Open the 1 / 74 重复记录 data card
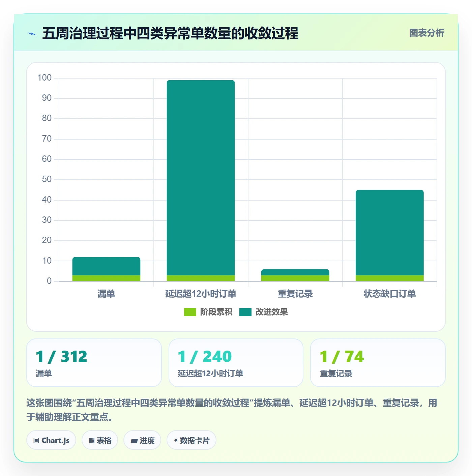The height and width of the screenshot is (476, 472). pyautogui.click(x=378, y=363)
